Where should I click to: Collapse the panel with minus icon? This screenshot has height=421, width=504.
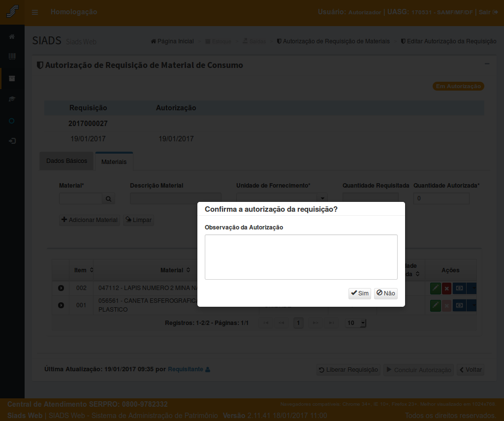(487, 64)
